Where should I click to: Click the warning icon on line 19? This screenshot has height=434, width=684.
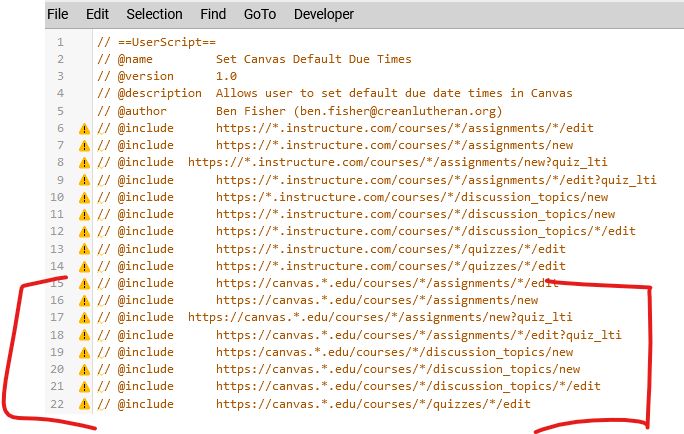[84, 352]
